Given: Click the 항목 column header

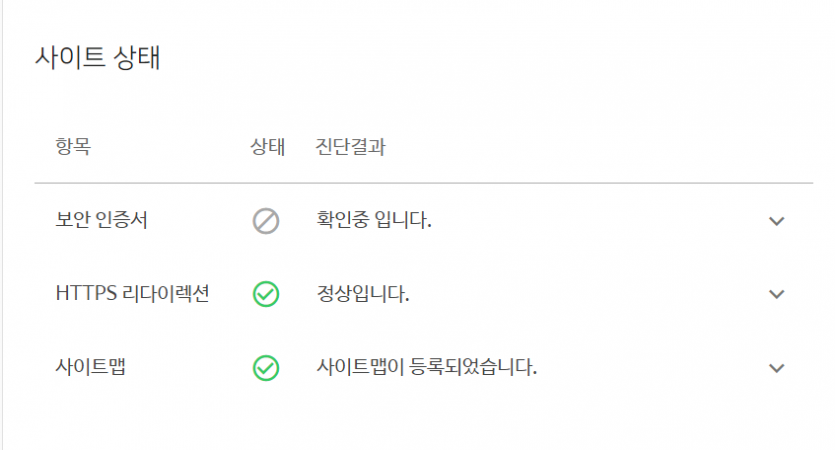Looking at the screenshot, I should [73, 146].
